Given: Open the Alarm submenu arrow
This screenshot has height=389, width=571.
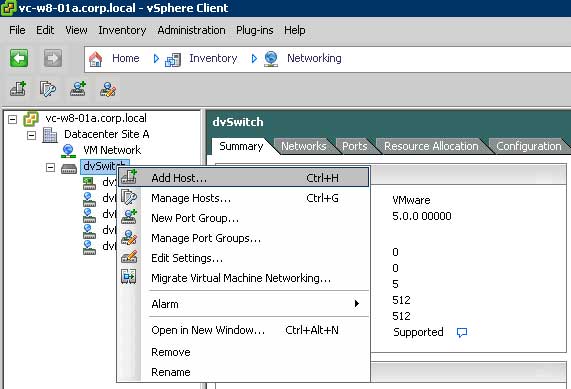Looking at the screenshot, I should coord(357,304).
